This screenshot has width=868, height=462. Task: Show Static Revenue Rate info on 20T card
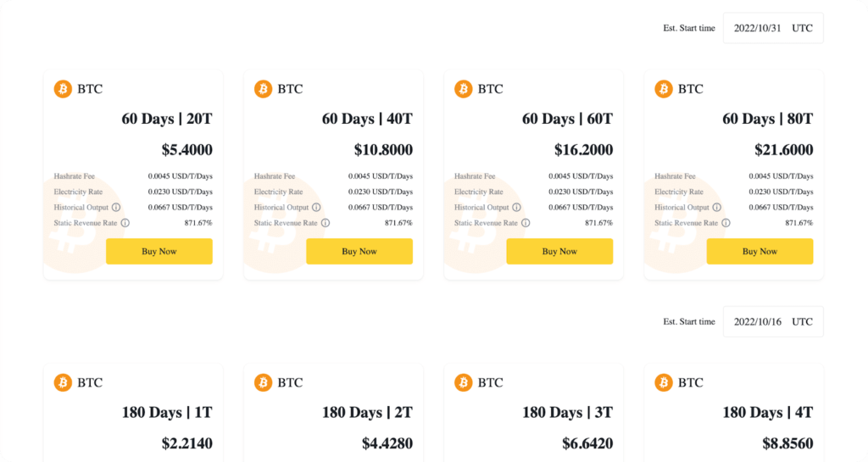[x=125, y=223]
